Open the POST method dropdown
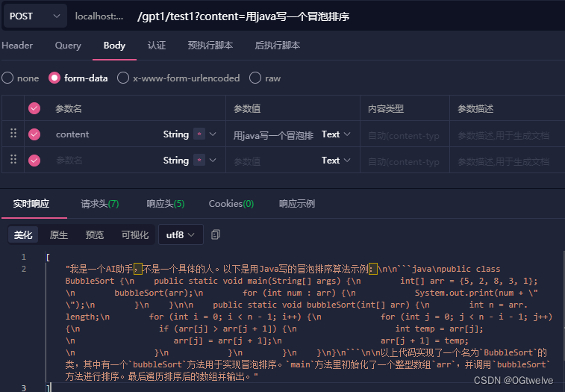Image resolution: width=565 pixels, height=392 pixels. 34,16
